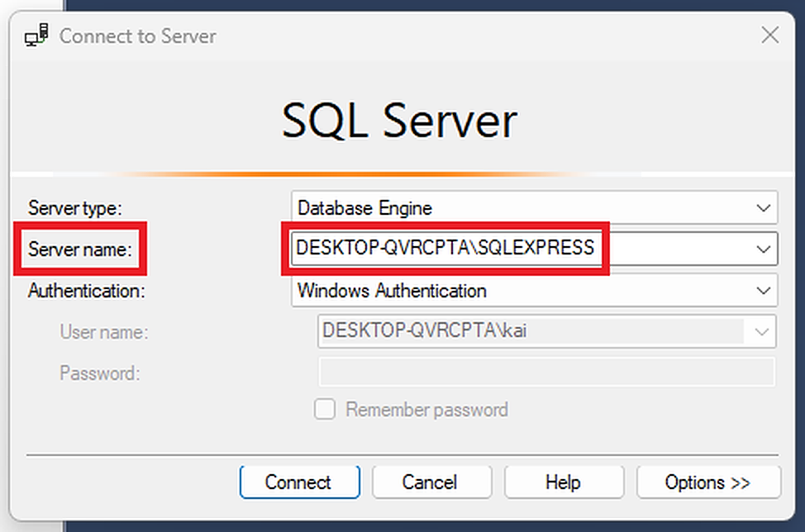
Task: Open the Server name dropdown arrow
Action: [x=763, y=249]
